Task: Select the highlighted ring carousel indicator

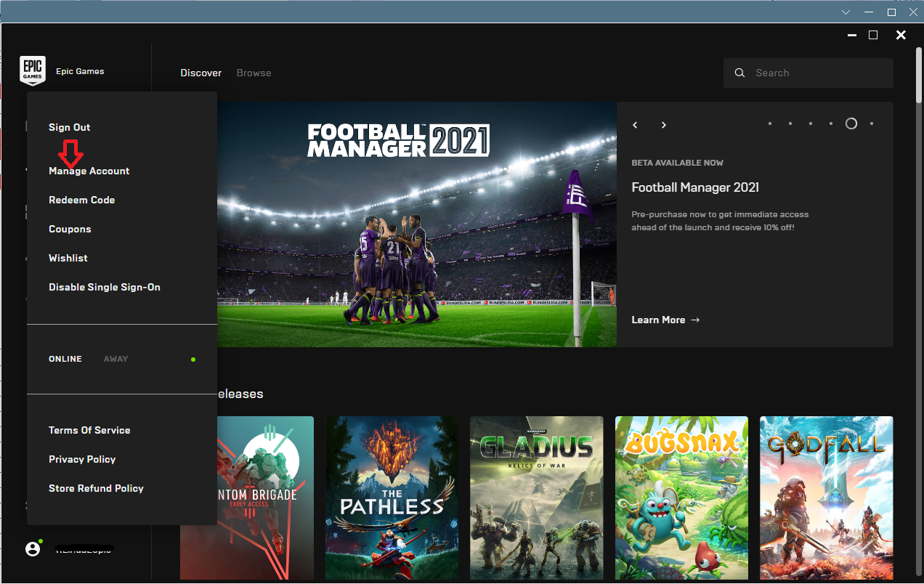Action: point(851,123)
